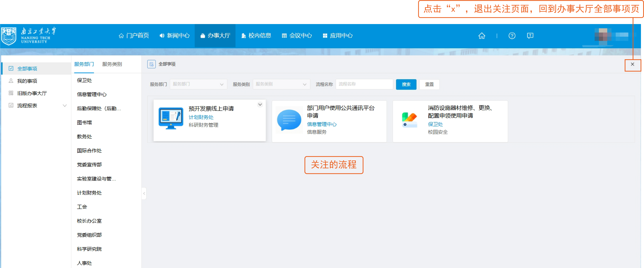Select 图书馆 in the department list
Image resolution: width=644 pixels, height=268 pixels.
[x=84, y=123]
